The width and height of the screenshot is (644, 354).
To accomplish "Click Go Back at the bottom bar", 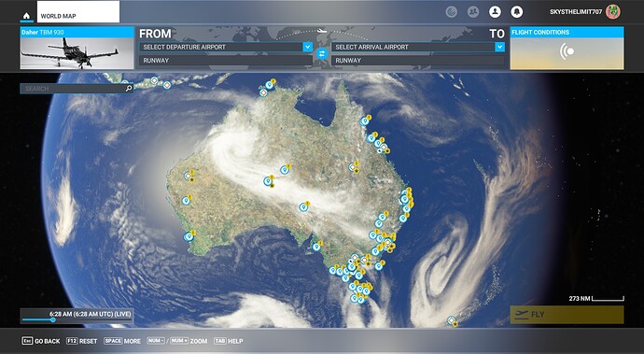I will [41, 341].
